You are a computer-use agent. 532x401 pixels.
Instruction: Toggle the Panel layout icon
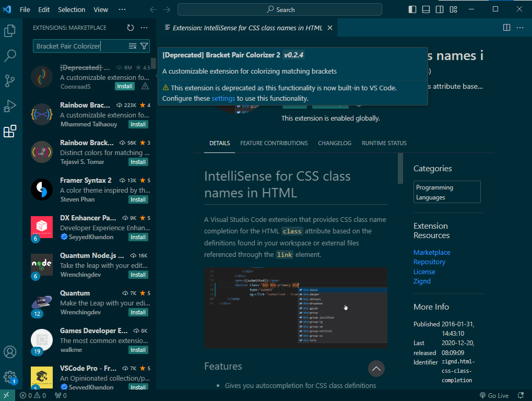point(426,9)
